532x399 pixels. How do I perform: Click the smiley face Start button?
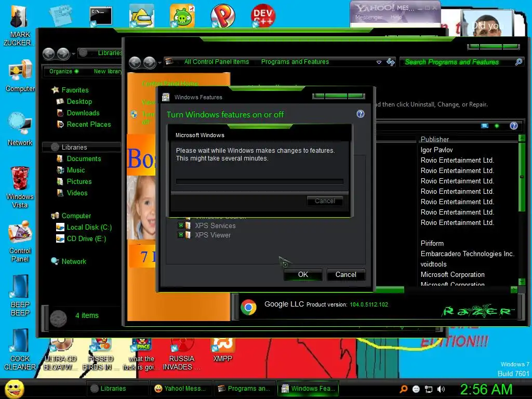pos(15,389)
